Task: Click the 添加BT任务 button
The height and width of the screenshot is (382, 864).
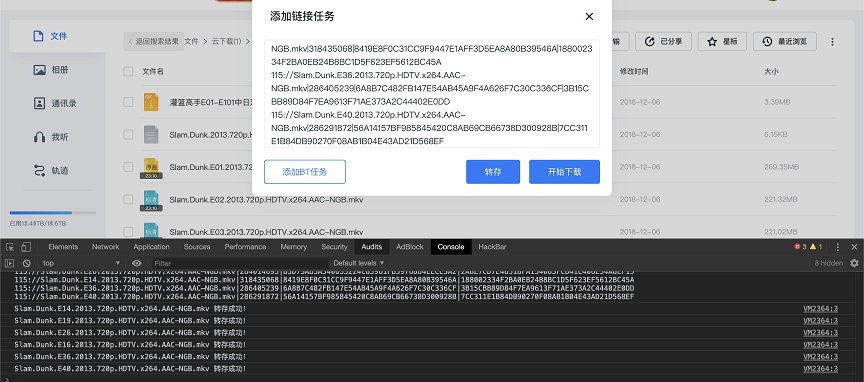Action: point(305,172)
